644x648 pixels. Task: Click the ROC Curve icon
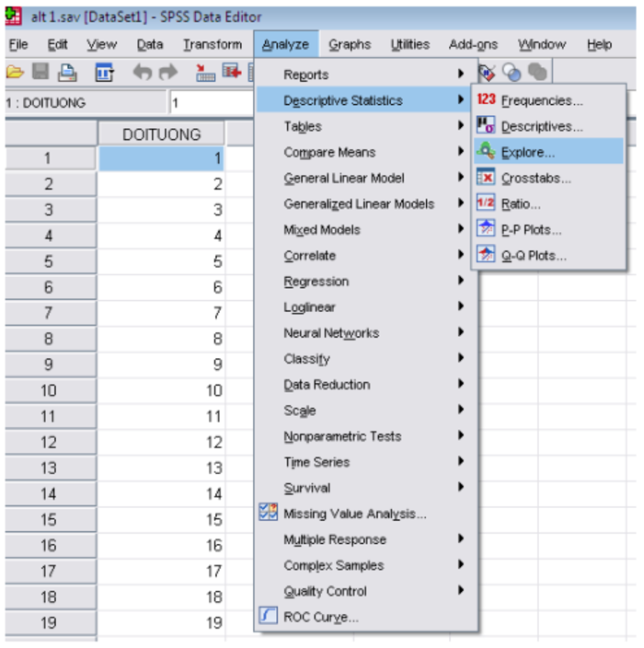pyautogui.click(x=269, y=616)
